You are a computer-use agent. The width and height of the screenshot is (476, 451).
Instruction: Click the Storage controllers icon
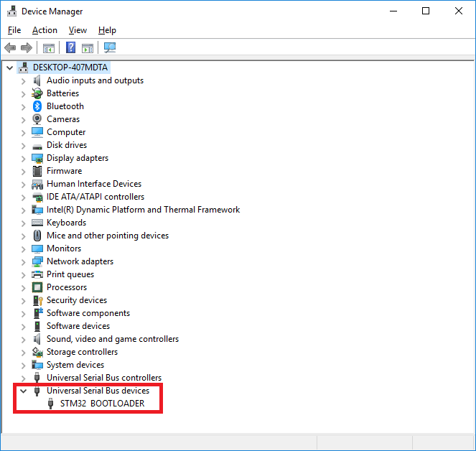point(37,352)
